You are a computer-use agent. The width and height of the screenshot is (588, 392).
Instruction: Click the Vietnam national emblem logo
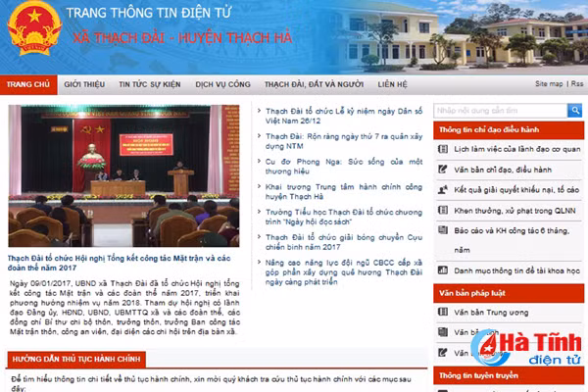point(34,28)
